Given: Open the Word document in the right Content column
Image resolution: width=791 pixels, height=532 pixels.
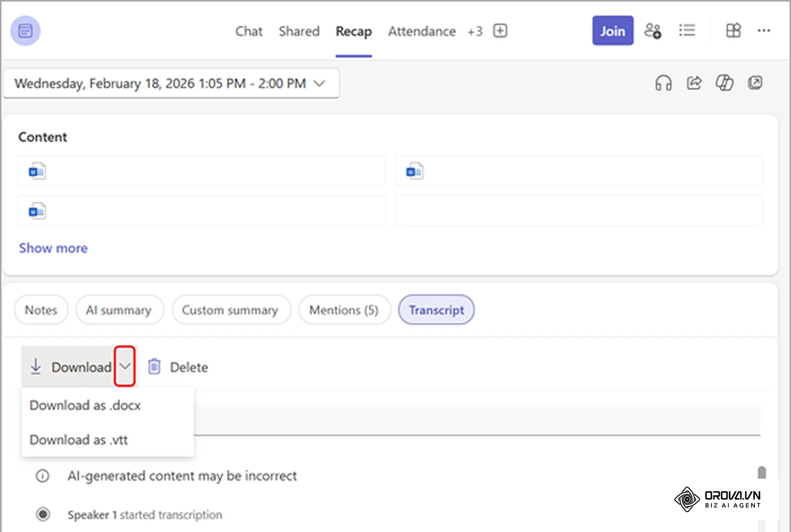Looking at the screenshot, I should [x=579, y=171].
